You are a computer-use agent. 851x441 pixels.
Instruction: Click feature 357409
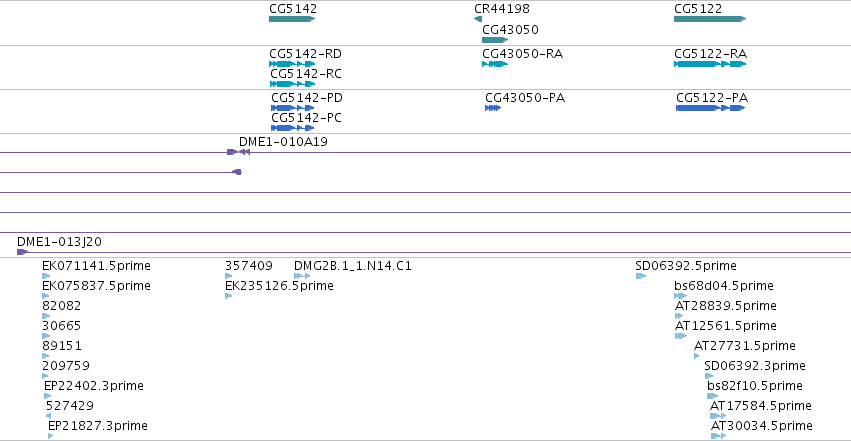249,266
